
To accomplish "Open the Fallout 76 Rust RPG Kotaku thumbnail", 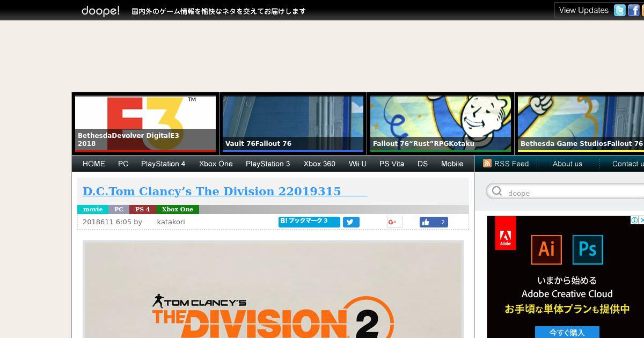I will click(441, 124).
